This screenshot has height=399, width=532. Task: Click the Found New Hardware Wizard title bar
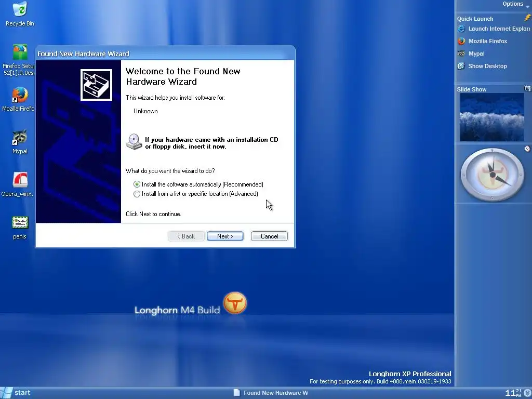coord(165,54)
